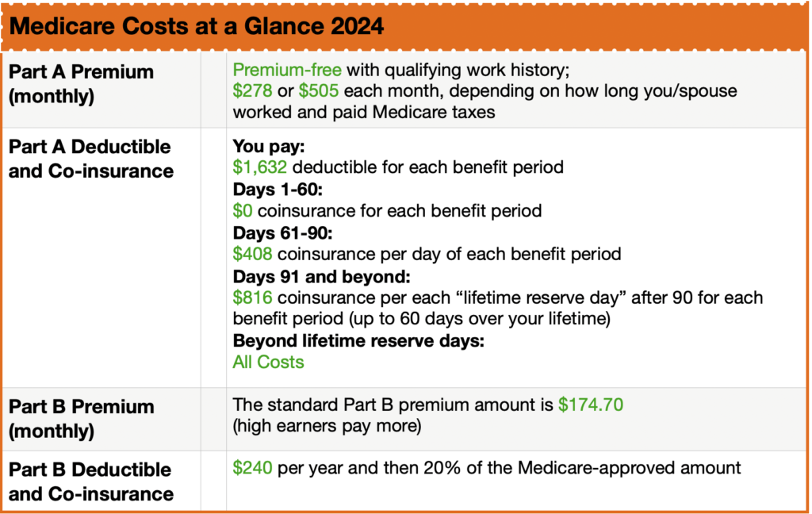
Task: Select the 'Days 1-60:' heading
Action: tap(270, 190)
